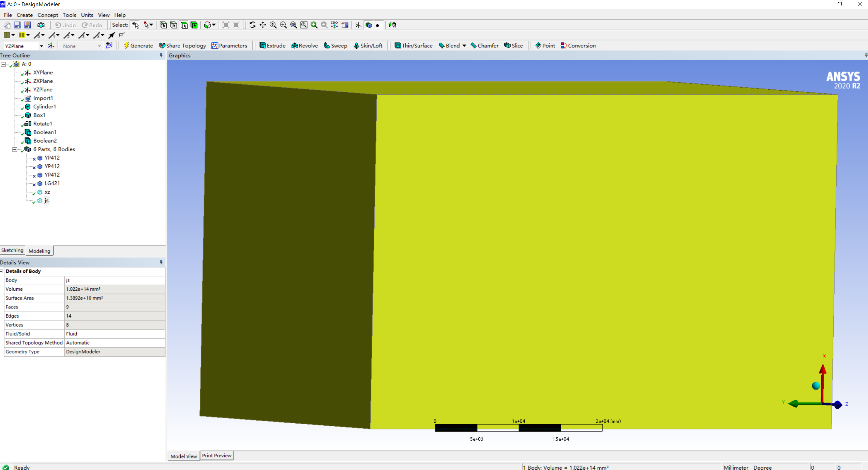Set the ISO isometric view

(334, 25)
